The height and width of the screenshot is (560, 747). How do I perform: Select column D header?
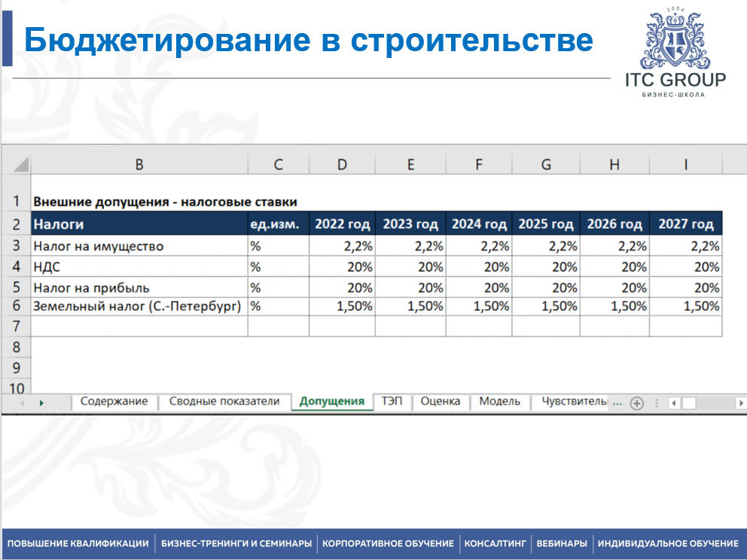tap(342, 164)
